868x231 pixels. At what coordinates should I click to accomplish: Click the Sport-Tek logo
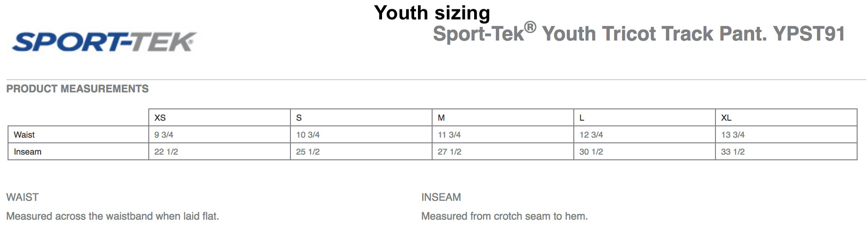click(x=104, y=42)
